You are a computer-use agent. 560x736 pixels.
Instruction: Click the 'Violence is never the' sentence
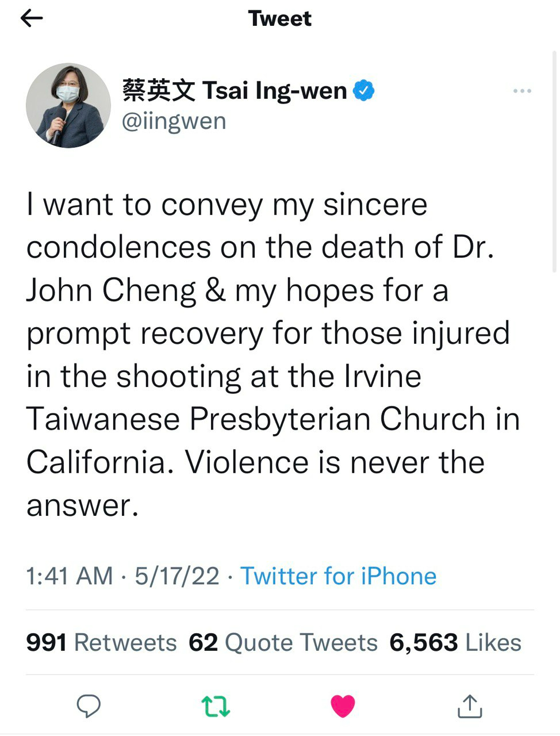pos(335,462)
